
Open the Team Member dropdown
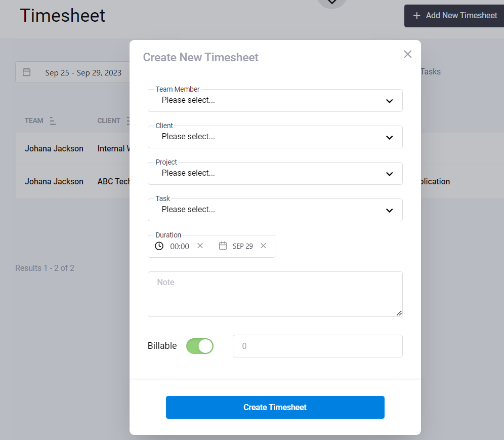[x=275, y=101]
